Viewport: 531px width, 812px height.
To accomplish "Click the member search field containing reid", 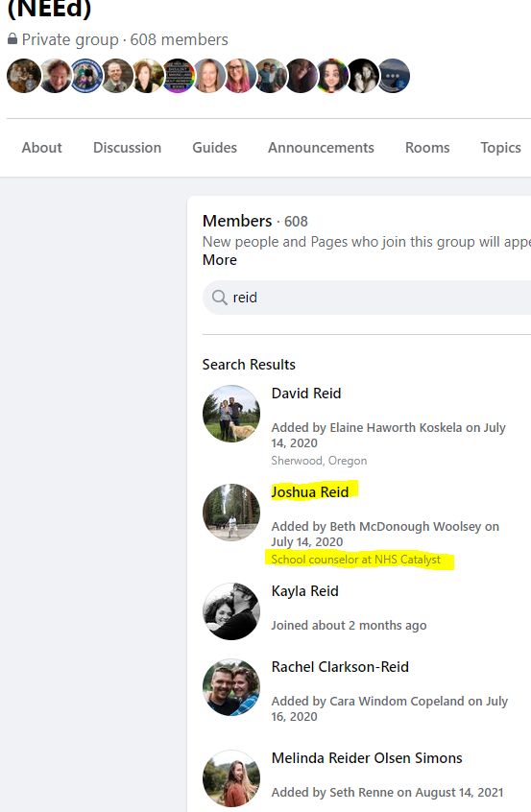I will click(367, 298).
